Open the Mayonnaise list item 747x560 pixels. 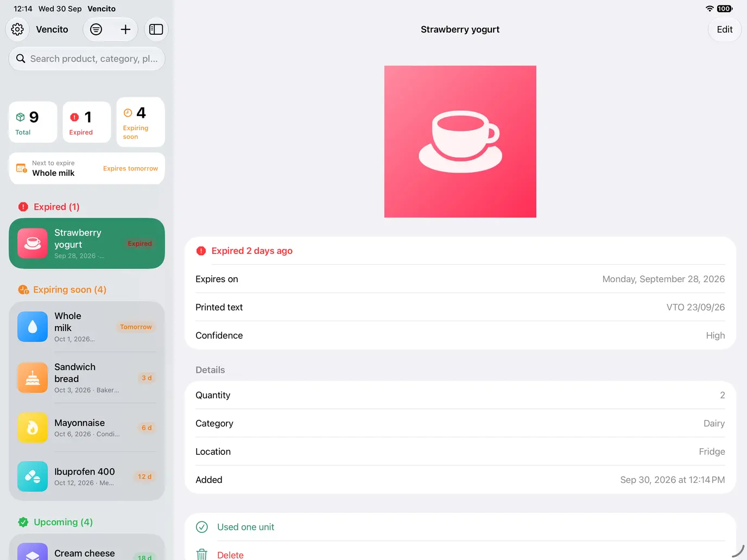pos(87,428)
